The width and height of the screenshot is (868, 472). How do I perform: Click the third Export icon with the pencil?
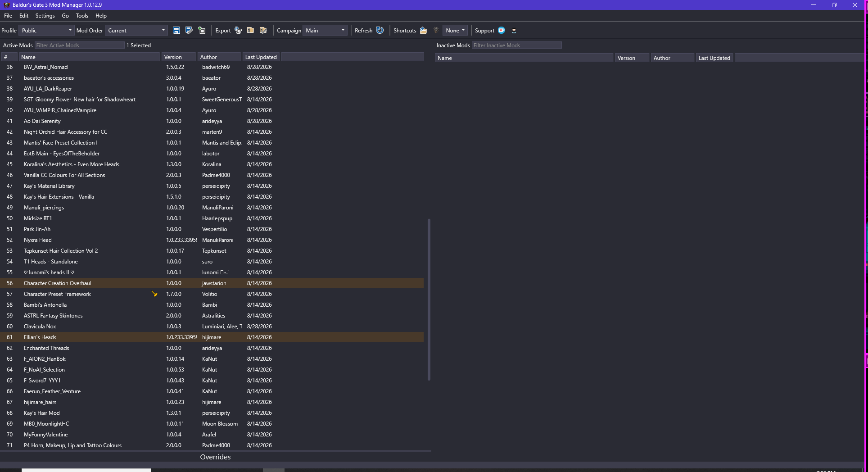pyautogui.click(x=263, y=30)
